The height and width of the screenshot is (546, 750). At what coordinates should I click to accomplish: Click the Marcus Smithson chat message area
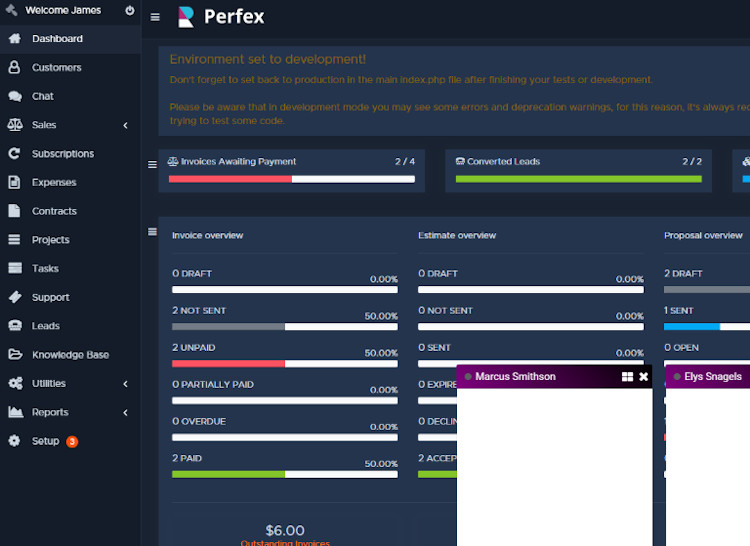click(x=554, y=467)
